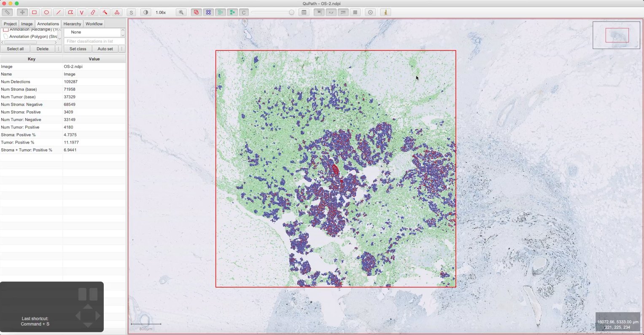The width and height of the screenshot is (644, 335).
Task: Click the Set class button
Action: click(78, 49)
